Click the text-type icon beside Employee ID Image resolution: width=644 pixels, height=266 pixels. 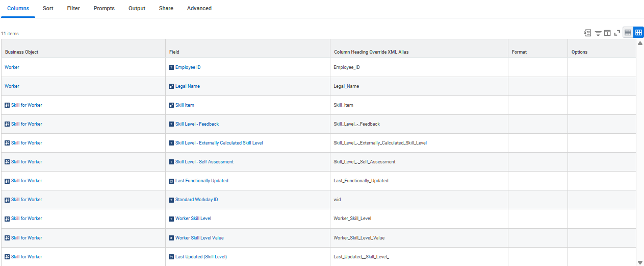171,67
